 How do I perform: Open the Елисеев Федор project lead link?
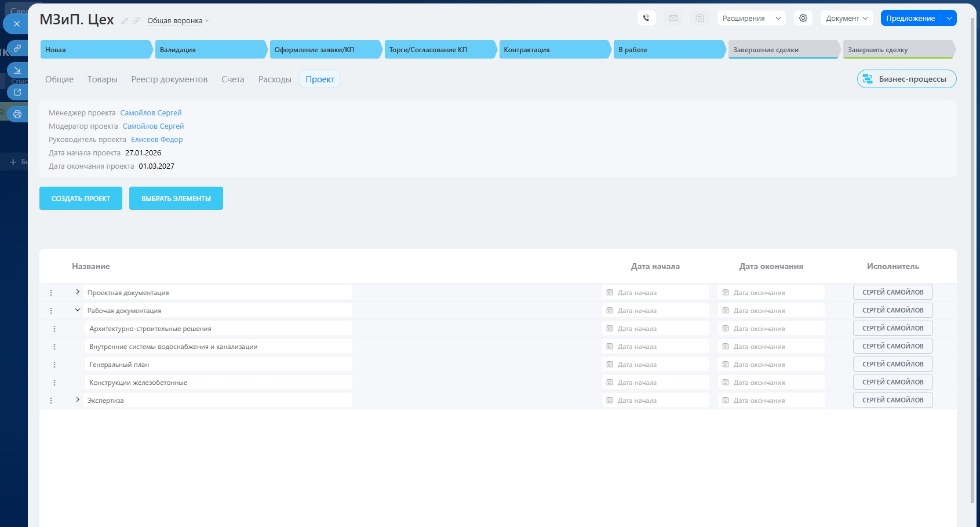click(x=156, y=139)
